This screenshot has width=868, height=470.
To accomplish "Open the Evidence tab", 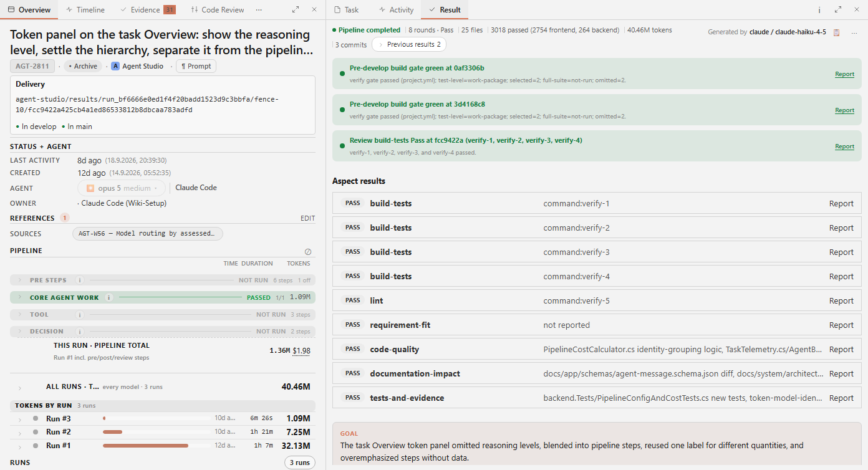I will 147,10.
